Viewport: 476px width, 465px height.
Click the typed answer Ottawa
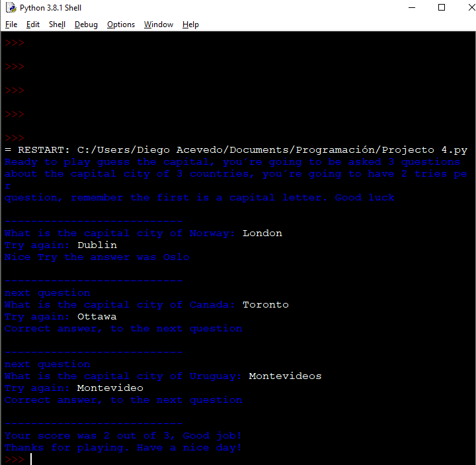point(97,317)
